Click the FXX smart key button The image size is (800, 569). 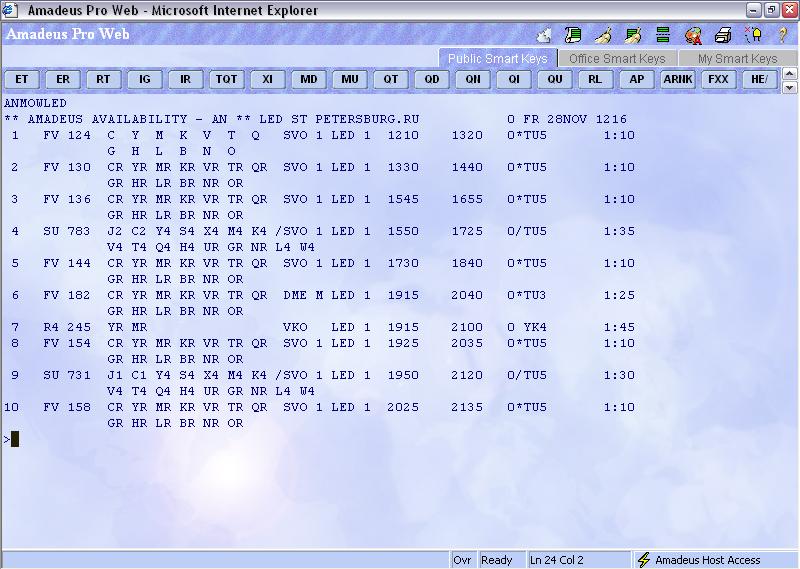click(x=718, y=80)
